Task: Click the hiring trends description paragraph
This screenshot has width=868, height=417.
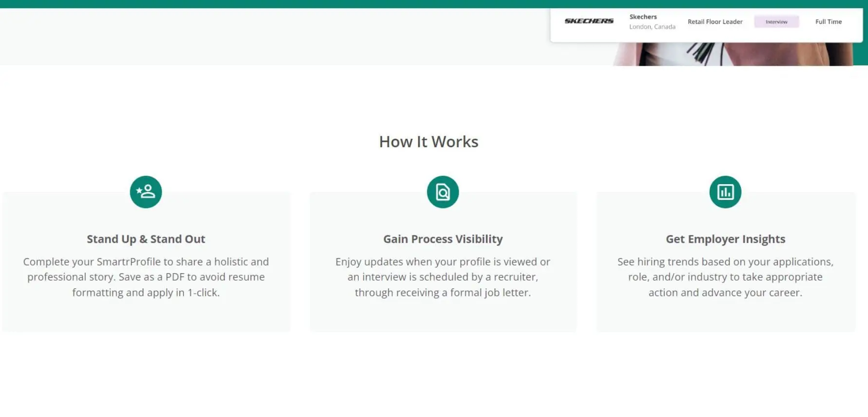Action: coord(725,277)
